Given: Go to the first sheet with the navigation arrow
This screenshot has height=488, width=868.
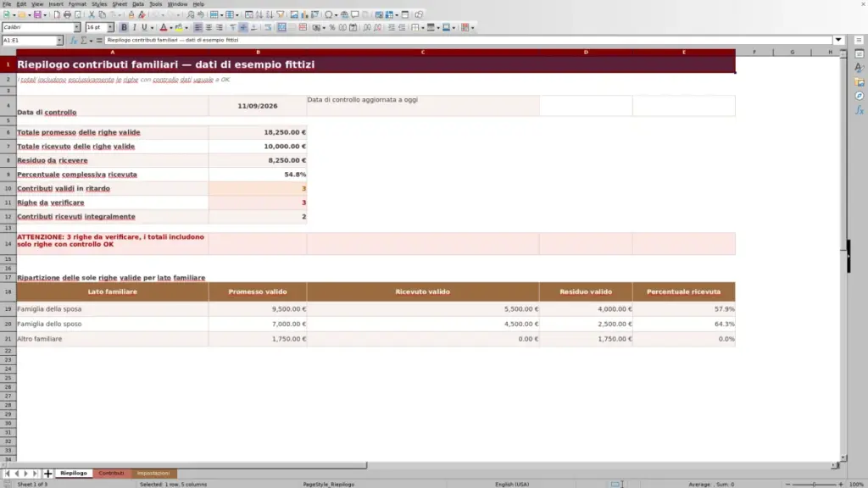Looking at the screenshot, I should point(7,473).
